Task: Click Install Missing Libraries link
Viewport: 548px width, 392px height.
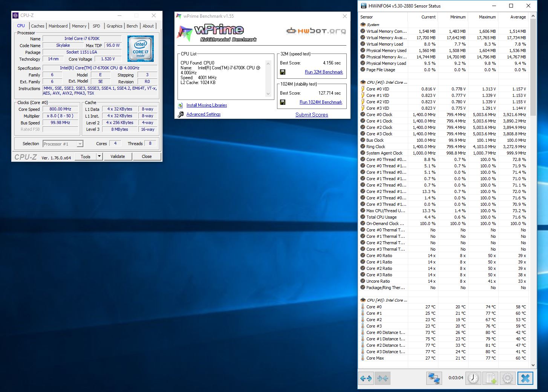Action: click(x=207, y=105)
